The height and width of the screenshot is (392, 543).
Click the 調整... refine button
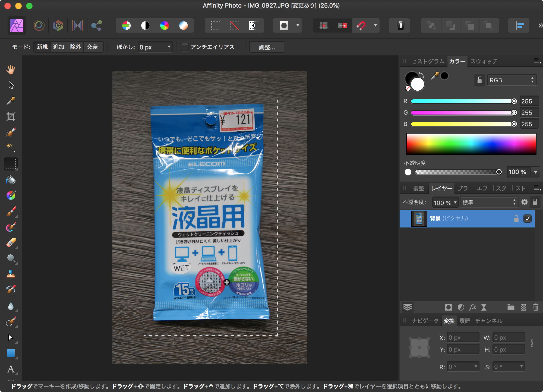[x=267, y=47]
